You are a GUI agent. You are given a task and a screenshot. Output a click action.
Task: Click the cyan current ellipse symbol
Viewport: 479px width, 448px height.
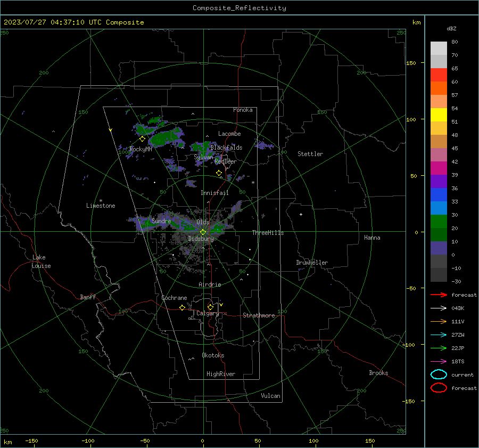pyautogui.click(x=439, y=374)
